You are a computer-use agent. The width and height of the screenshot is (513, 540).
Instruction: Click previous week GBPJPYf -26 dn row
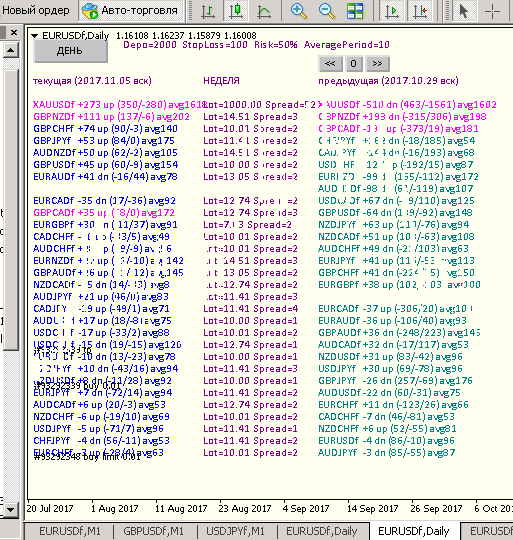[x=395, y=381]
